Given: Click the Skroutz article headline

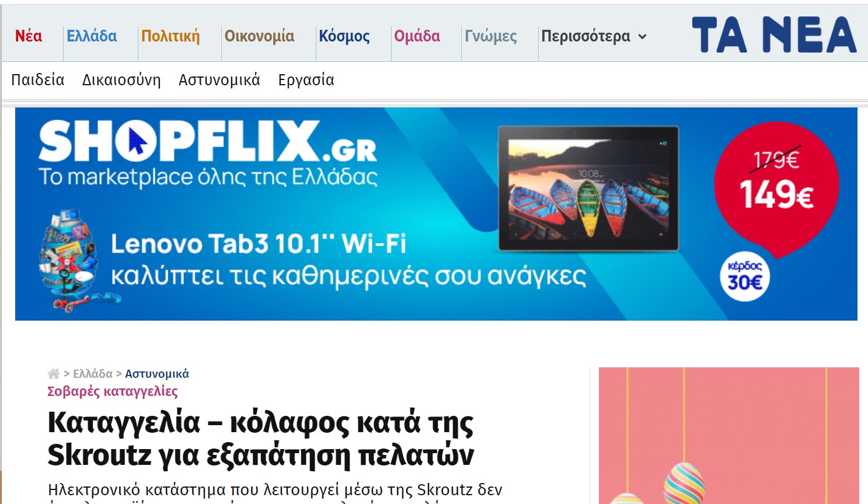Looking at the screenshot, I should pyautogui.click(x=261, y=439).
